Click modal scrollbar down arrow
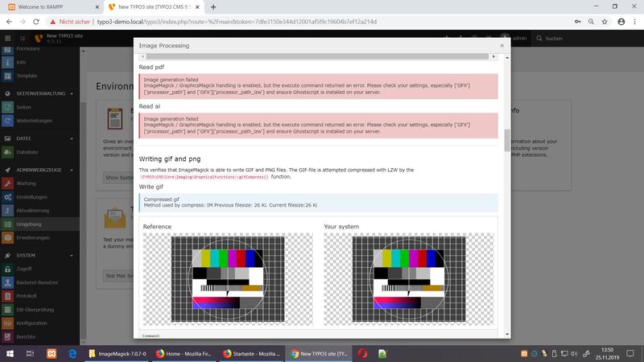 [x=507, y=334]
